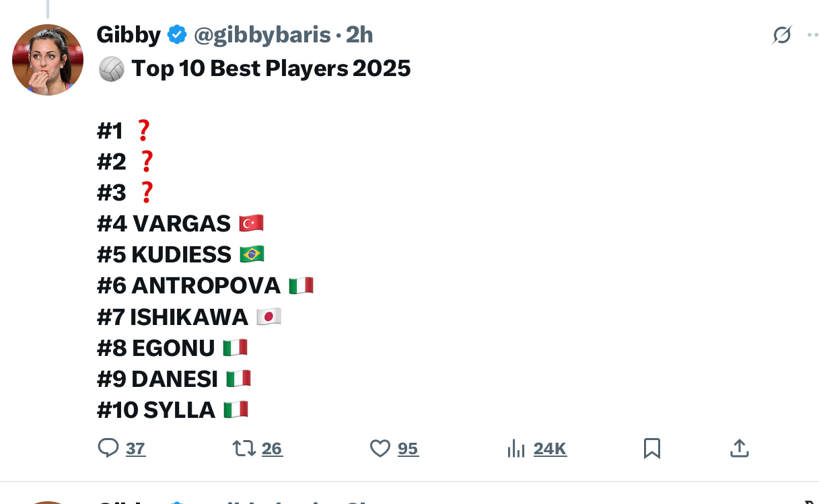
Task: Click the like count 95
Action: pyautogui.click(x=408, y=449)
